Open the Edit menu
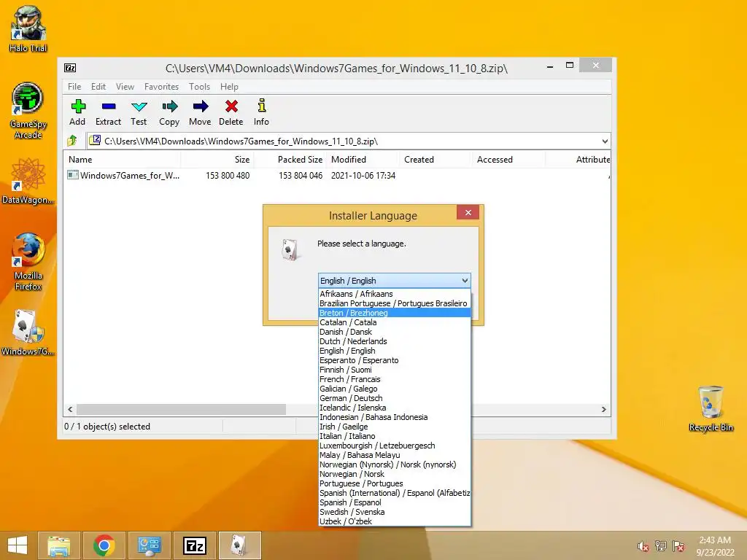The height and width of the screenshot is (560, 747). [98, 87]
